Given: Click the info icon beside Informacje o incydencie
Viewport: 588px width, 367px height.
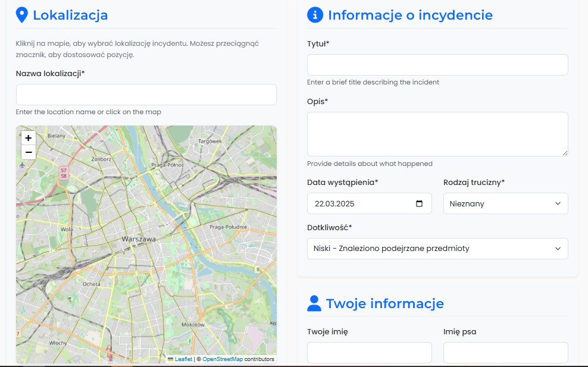Looking at the screenshot, I should coord(315,15).
